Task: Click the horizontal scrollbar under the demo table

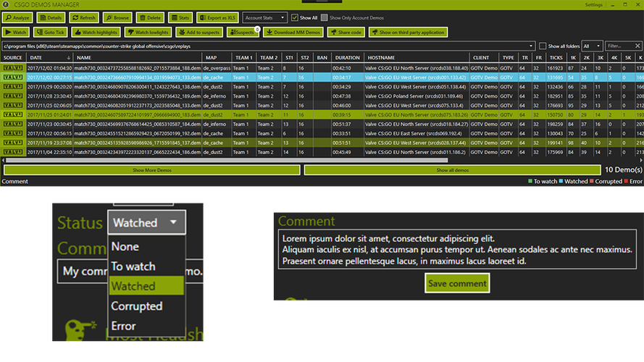Action: [x=226, y=160]
